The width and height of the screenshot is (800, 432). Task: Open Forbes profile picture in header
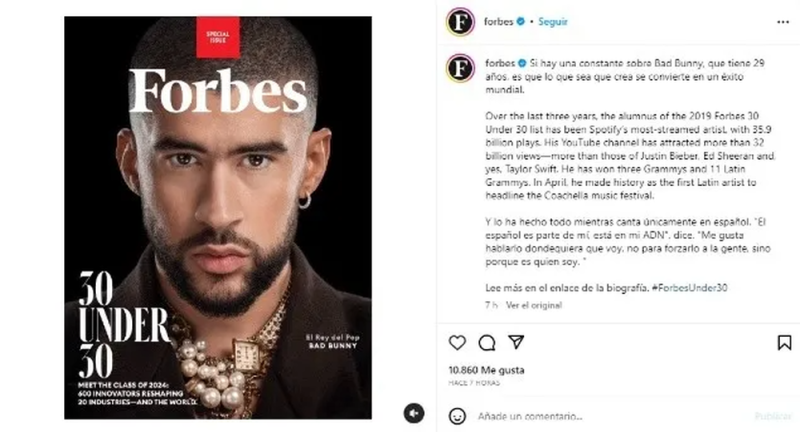click(460, 22)
